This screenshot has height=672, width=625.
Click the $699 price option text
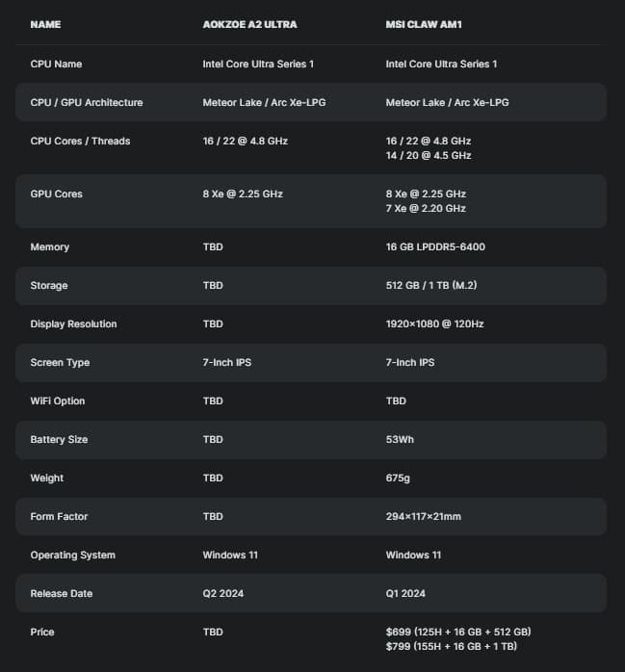coord(458,632)
